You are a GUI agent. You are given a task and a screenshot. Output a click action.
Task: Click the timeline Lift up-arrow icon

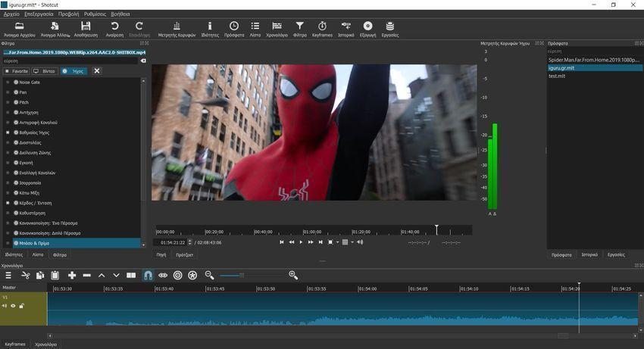pos(102,276)
